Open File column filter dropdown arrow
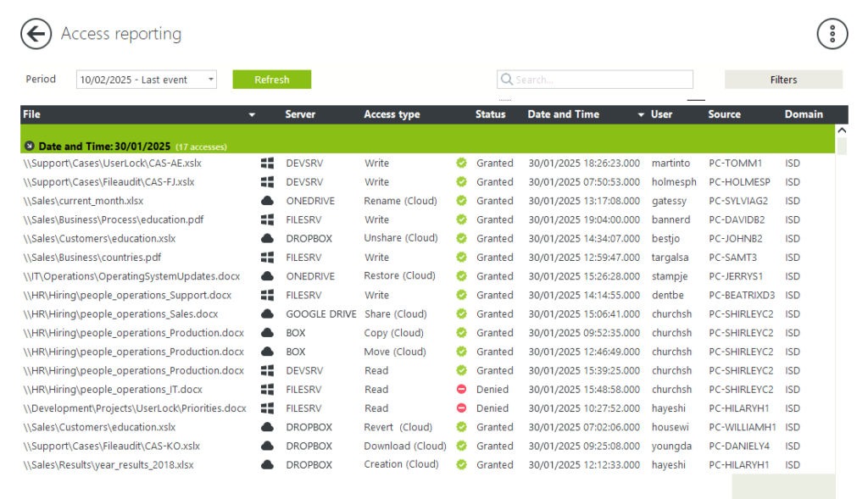The image size is (868, 499). (x=252, y=115)
